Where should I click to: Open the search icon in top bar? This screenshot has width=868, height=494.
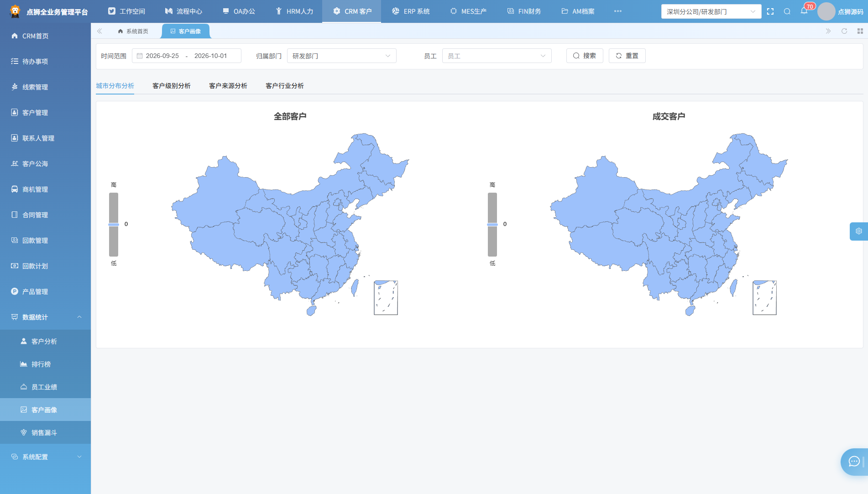point(787,11)
